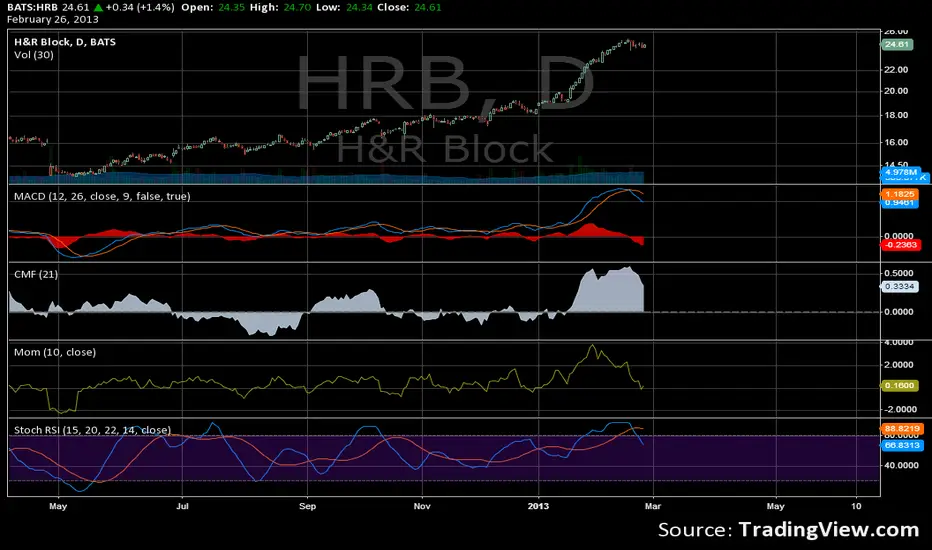Open the MACD (12, 26, close, 9) legend
The image size is (932, 550).
pyautogui.click(x=102, y=196)
